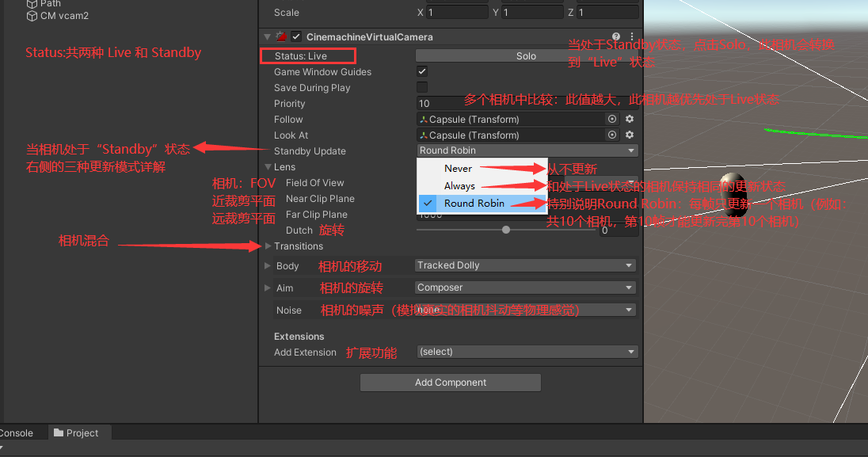Open the component help icon
868x457 pixels.
[x=616, y=36]
